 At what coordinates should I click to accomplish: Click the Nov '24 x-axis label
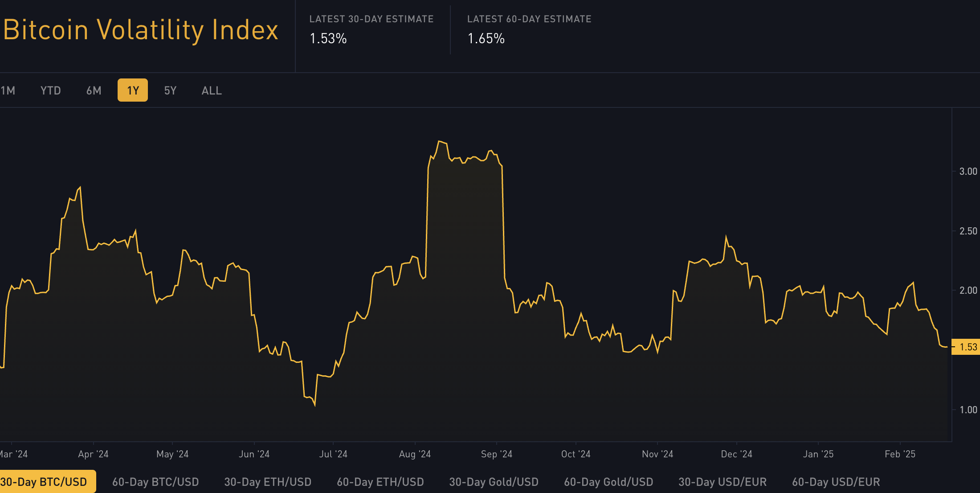click(657, 454)
